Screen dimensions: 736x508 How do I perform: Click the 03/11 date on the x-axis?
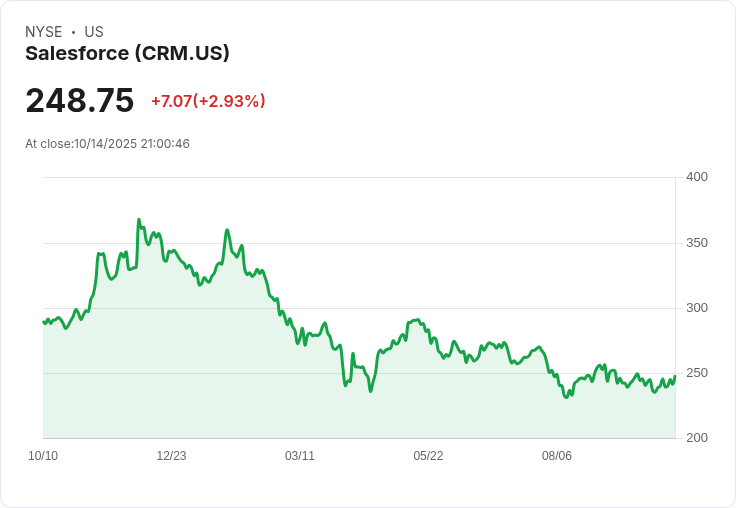300,456
